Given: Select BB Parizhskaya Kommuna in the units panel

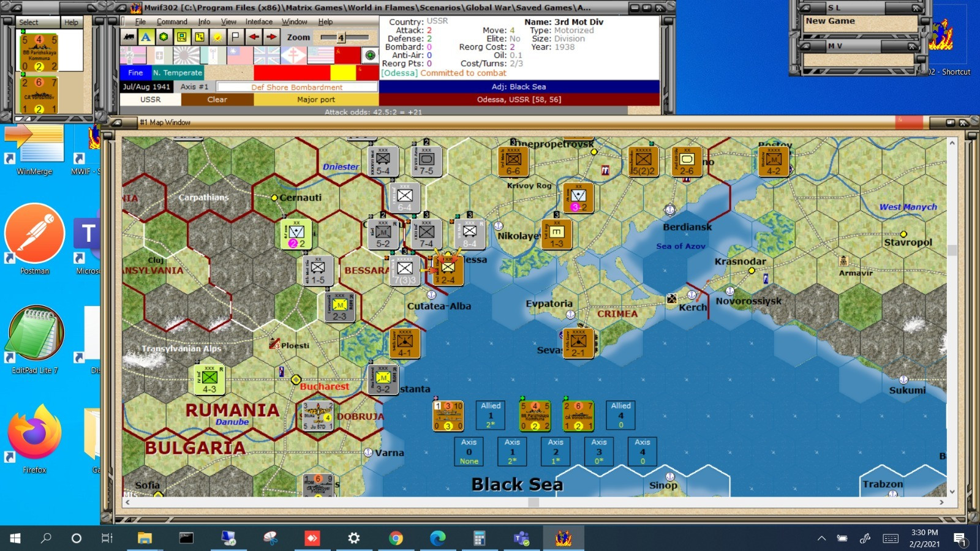Looking at the screenshot, I should click(x=39, y=53).
